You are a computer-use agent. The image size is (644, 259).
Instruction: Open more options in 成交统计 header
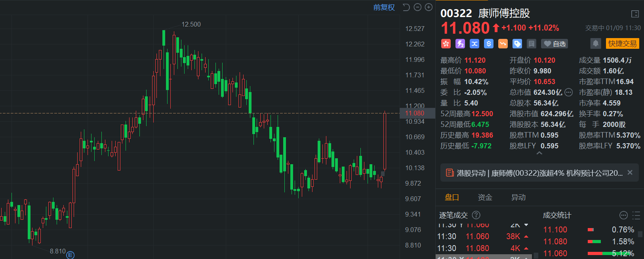click(x=623, y=215)
